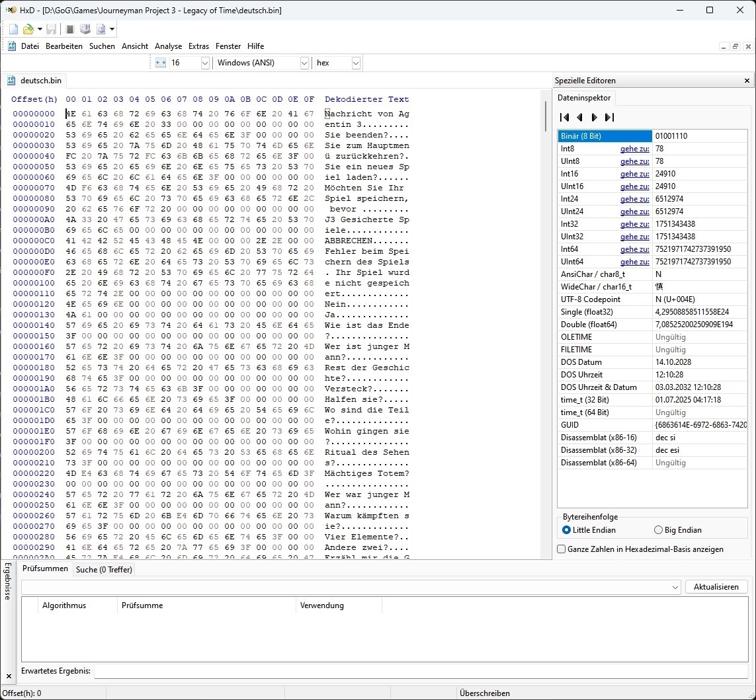This screenshot has height=700, width=756.
Task: Minimize the inner document window
Action: coord(723,47)
